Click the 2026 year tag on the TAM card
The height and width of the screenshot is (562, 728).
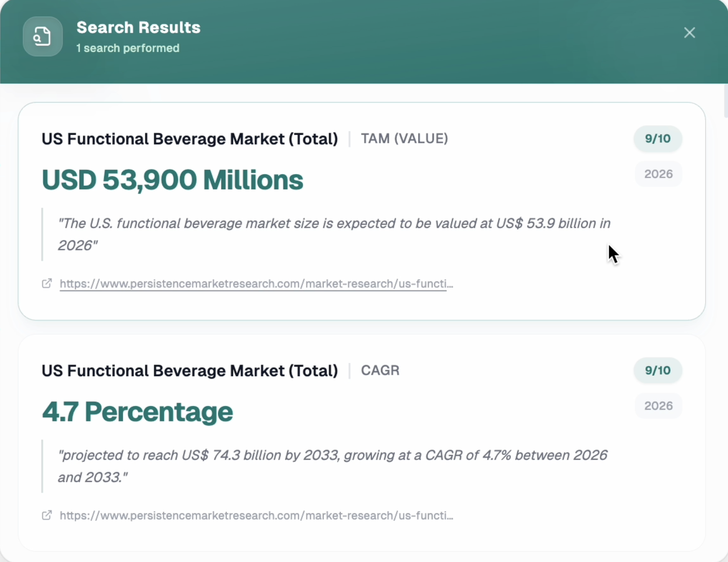658,174
